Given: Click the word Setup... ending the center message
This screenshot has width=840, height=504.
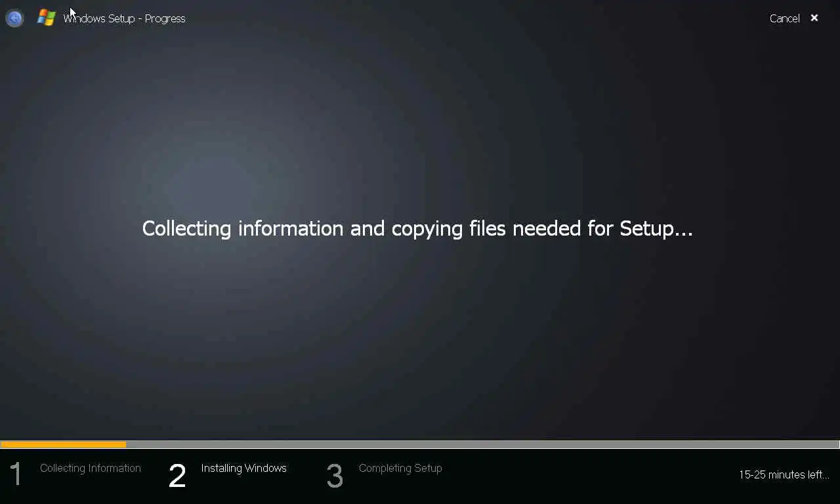Looking at the screenshot, I should click(x=656, y=228).
